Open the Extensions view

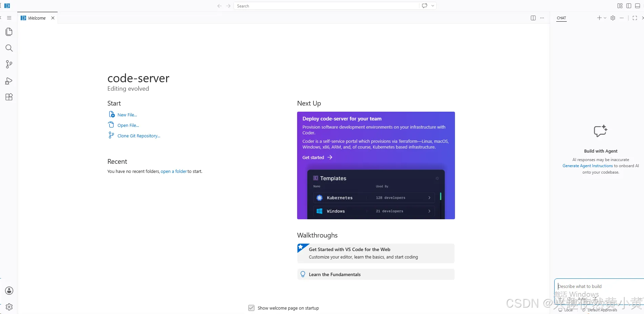pos(9,97)
